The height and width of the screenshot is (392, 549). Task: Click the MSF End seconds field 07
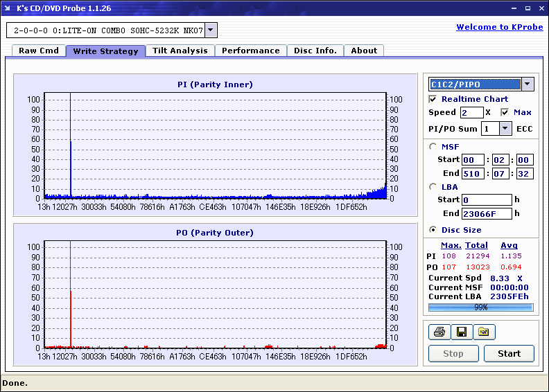click(x=500, y=173)
